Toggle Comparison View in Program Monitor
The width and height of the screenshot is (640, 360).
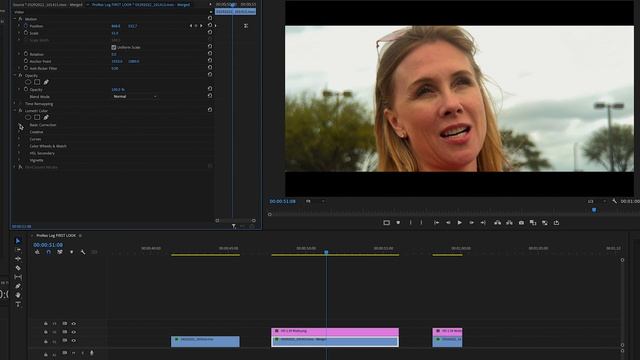(x=533, y=223)
